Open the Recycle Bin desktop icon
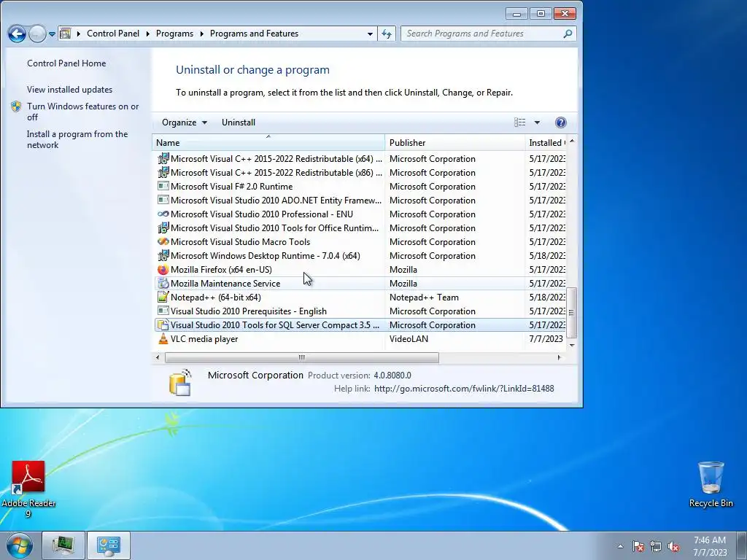747x560 pixels. 711,484
